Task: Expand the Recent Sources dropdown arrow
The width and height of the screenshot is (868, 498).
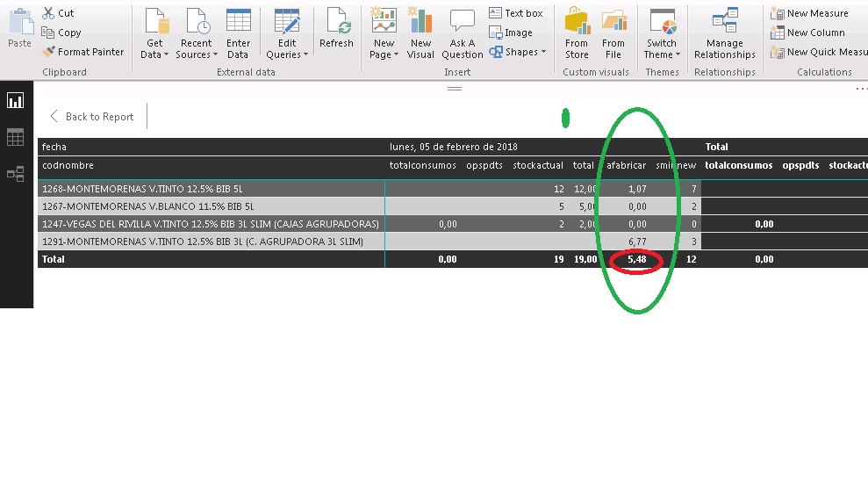Action: (x=215, y=54)
